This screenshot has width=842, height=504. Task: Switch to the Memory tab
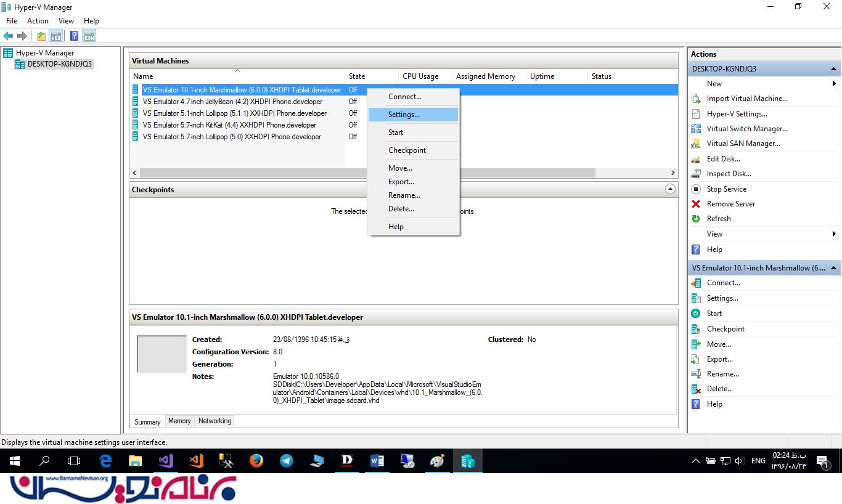[179, 421]
